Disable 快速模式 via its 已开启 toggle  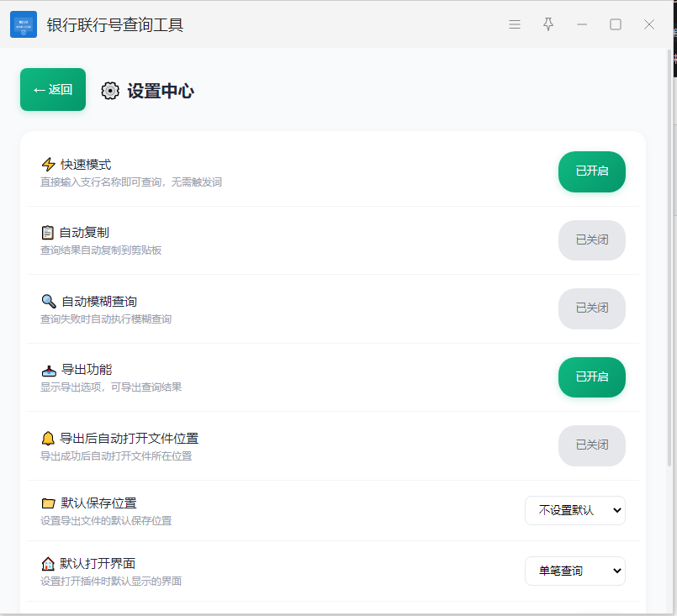591,171
